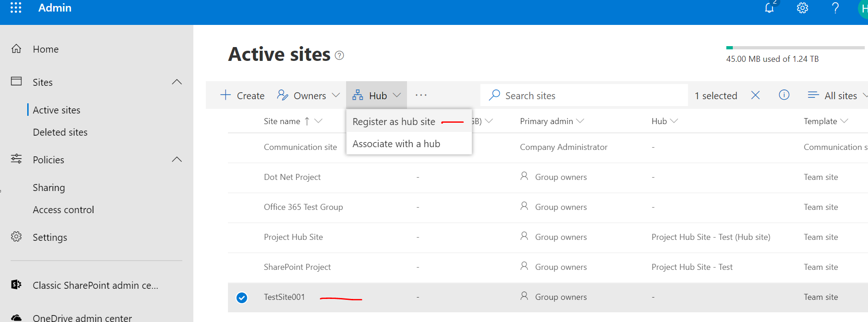Click the Policies sliders icon
The image size is (868, 322).
(x=16, y=159)
